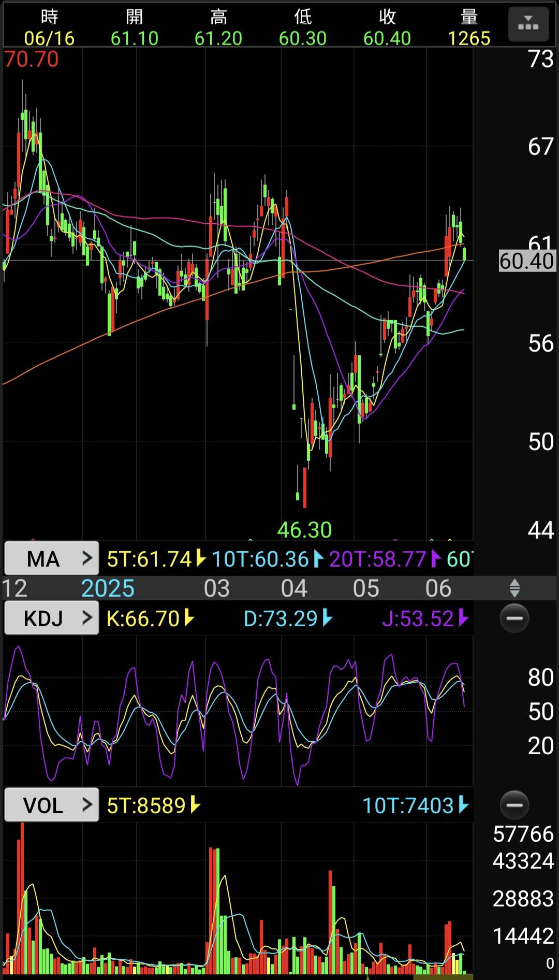Tap the 06/16 date in header

49,38
